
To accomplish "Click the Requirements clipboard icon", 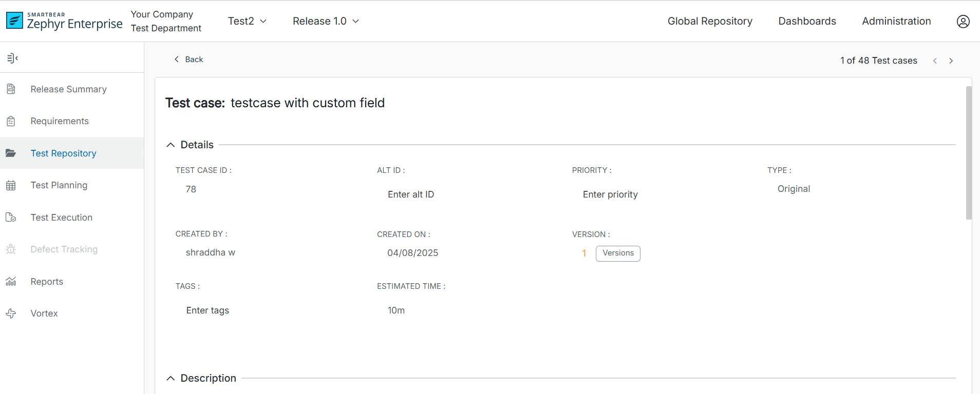I will coord(11,121).
